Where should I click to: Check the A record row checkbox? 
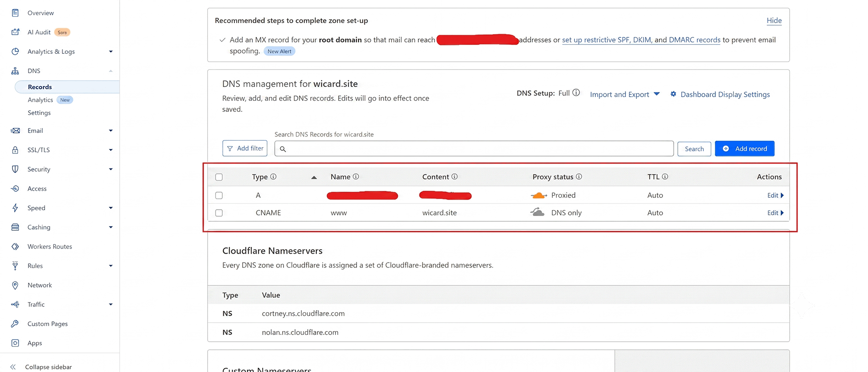[219, 195]
